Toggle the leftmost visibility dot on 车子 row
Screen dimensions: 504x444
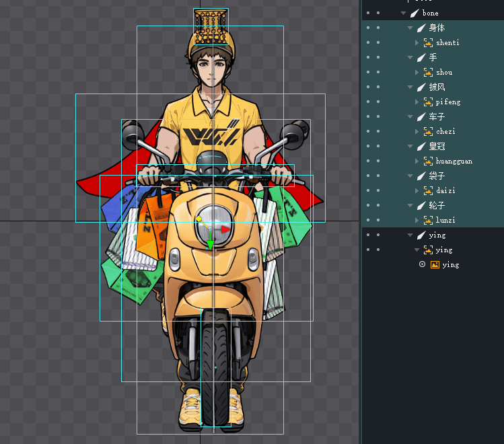(367, 117)
